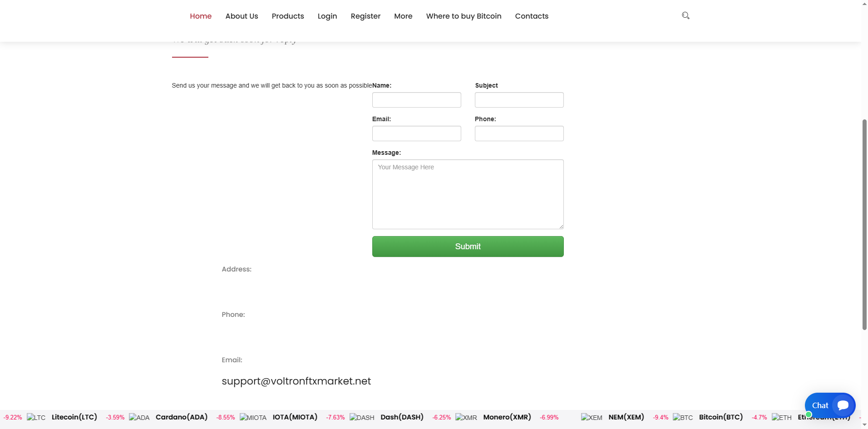The height and width of the screenshot is (429, 868).
Task: Click the Your Message Here textarea
Action: click(x=468, y=194)
